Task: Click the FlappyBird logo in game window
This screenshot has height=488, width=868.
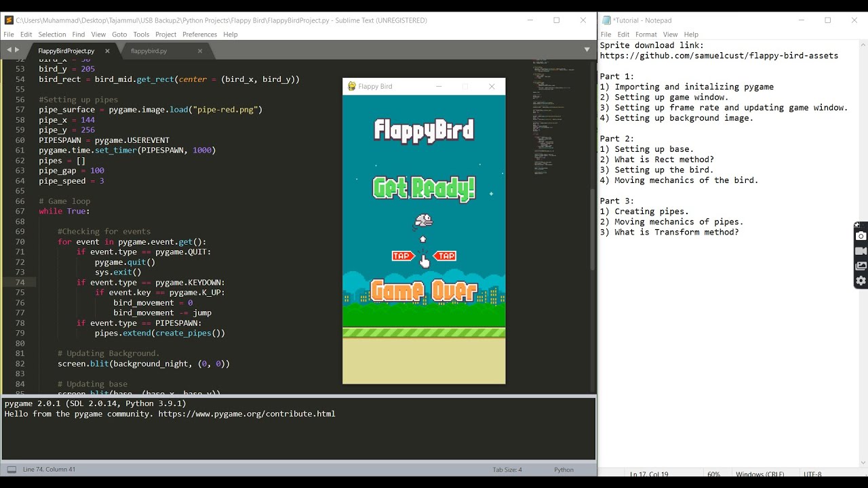Action: (x=424, y=130)
